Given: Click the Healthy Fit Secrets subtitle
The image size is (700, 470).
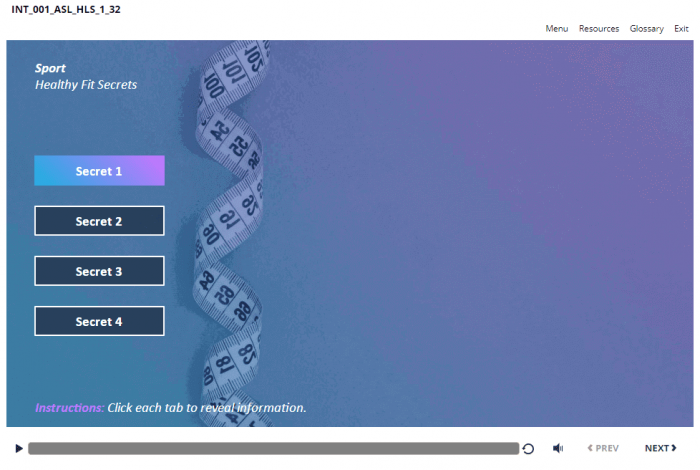Looking at the screenshot, I should point(86,85).
